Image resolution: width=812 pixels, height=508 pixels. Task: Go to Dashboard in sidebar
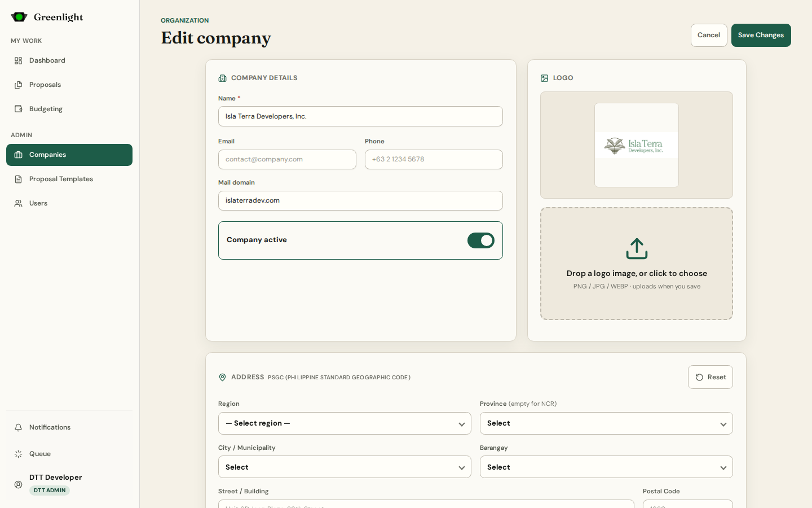(69, 60)
